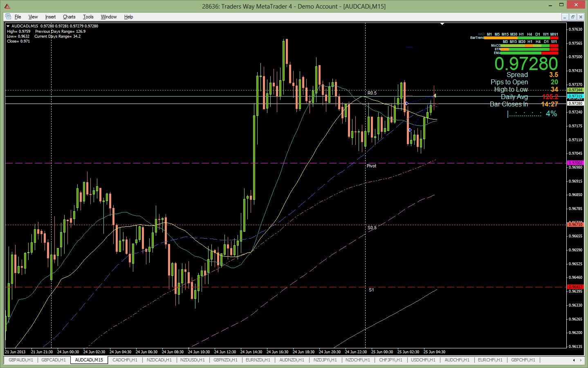588x368 pixels.
Task: Click the S1 support label
Action: pos(371,290)
